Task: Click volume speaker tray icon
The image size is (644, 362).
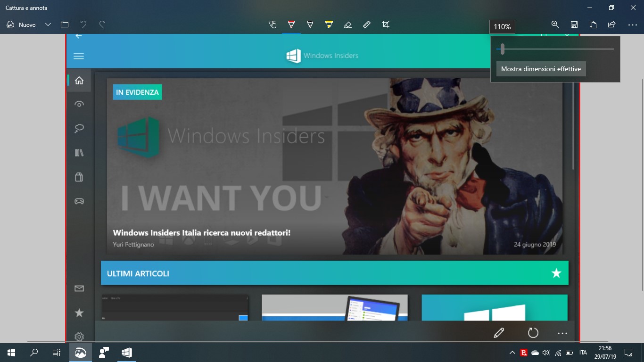Action: coord(546,353)
